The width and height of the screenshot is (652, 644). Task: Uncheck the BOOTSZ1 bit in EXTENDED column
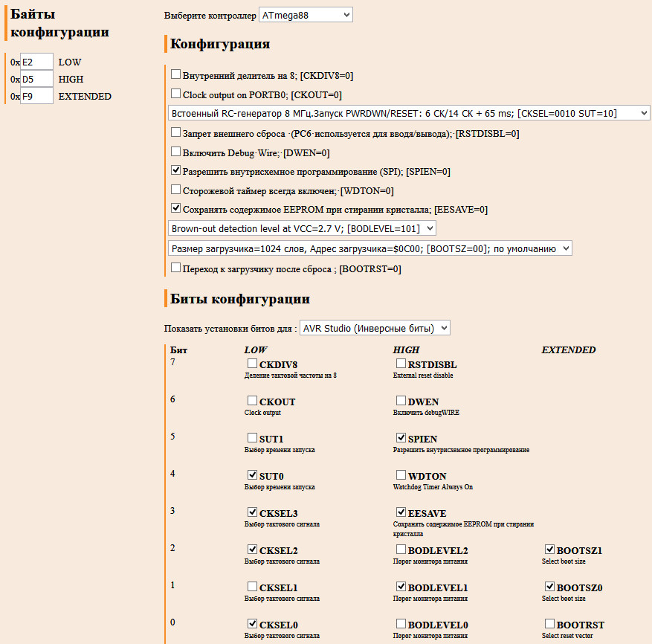[549, 550]
